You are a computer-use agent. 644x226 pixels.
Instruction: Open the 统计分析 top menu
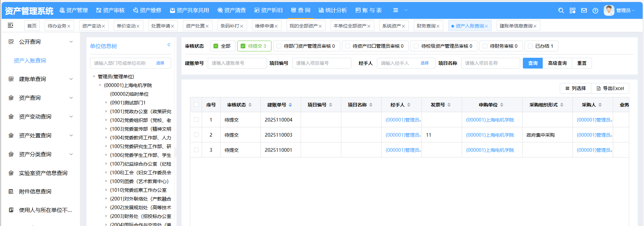333,10
